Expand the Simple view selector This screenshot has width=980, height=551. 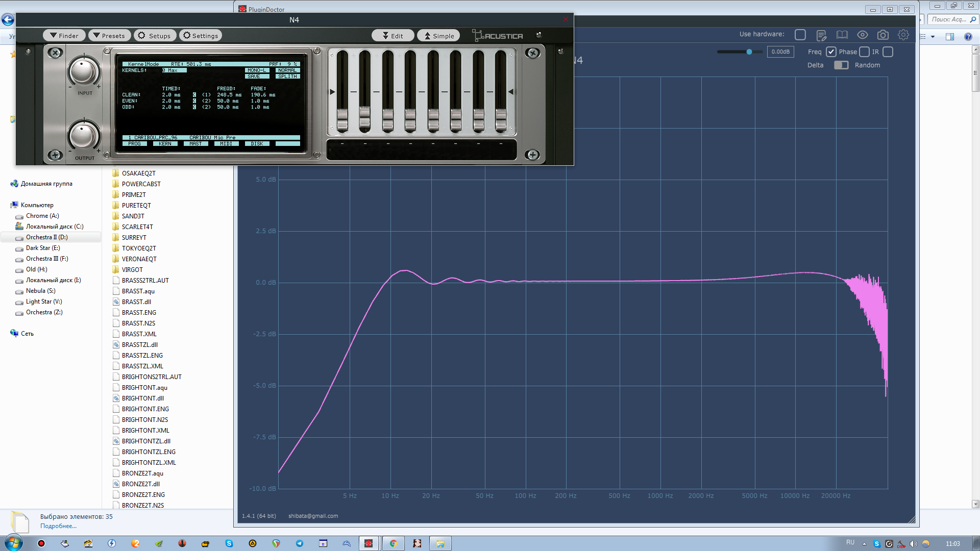438,36
